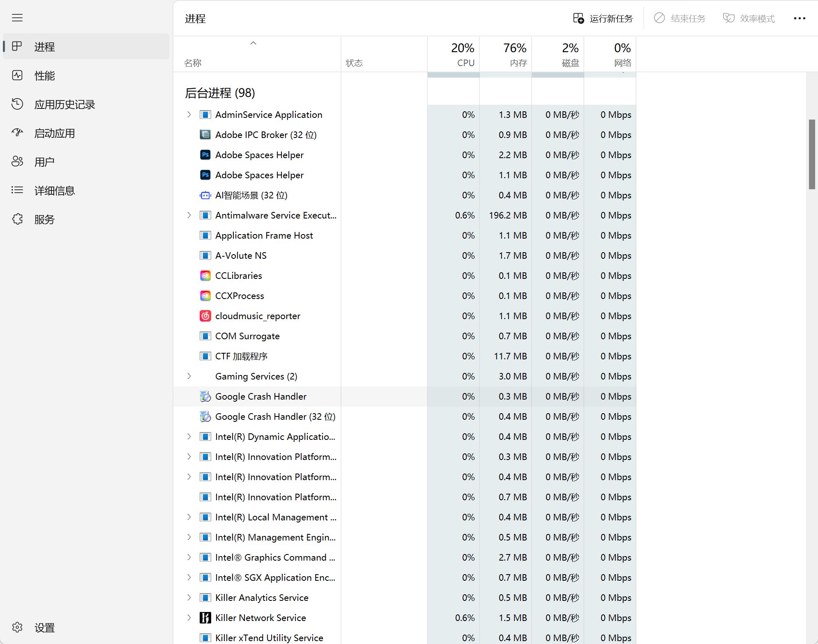818x644 pixels.
Task: Open the 用户 users page
Action: coord(86,162)
